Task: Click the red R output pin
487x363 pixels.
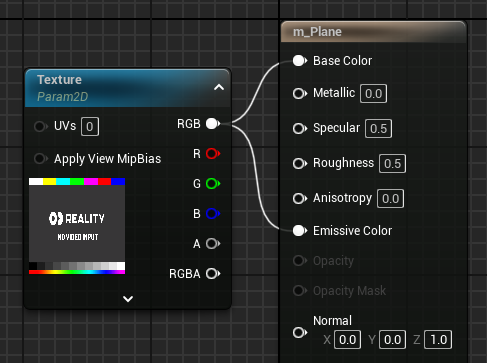Action: pos(213,154)
